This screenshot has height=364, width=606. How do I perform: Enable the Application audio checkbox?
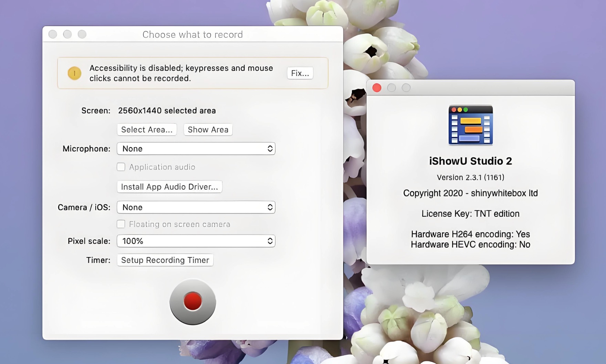click(121, 167)
